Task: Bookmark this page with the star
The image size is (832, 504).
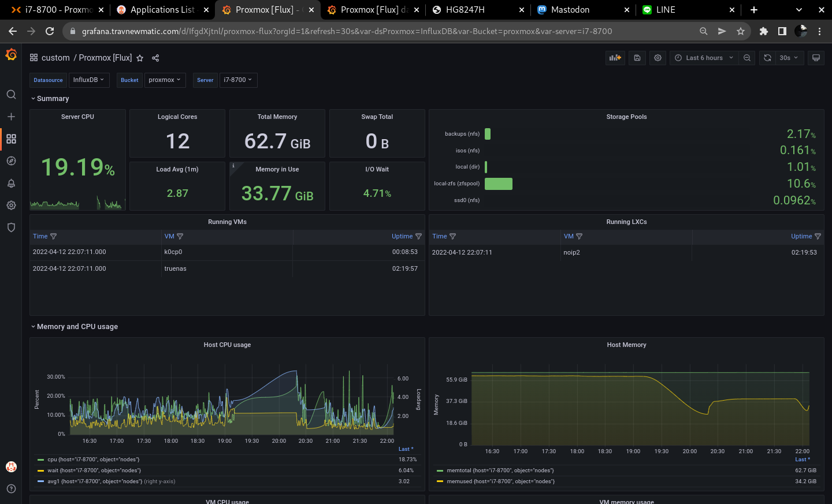Action: [x=741, y=31]
